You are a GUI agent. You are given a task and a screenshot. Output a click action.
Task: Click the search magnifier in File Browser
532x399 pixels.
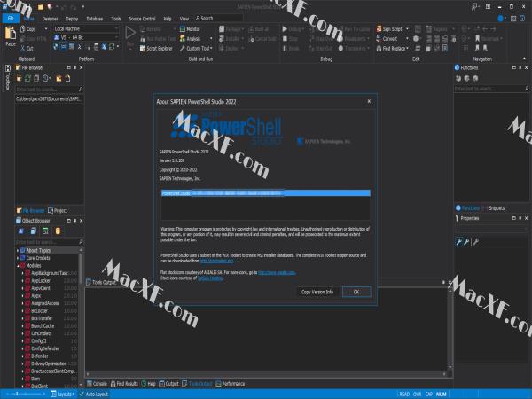point(81,90)
